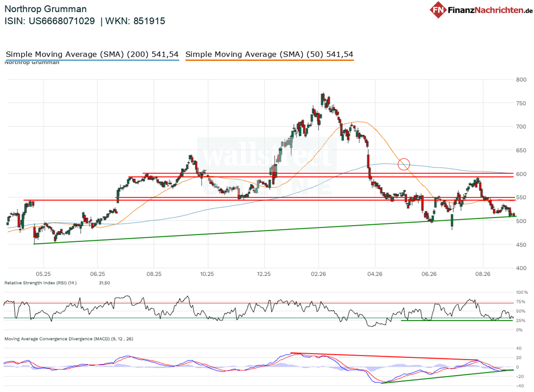Click the FinanzNachrichten.de logo
Image resolution: width=534 pixels, height=392 pixels.
(482, 10)
